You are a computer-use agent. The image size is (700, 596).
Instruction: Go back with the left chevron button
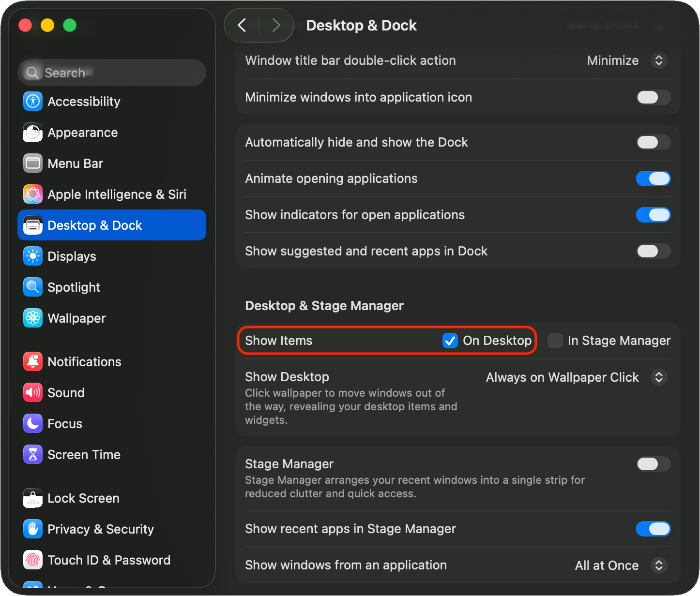(x=242, y=25)
